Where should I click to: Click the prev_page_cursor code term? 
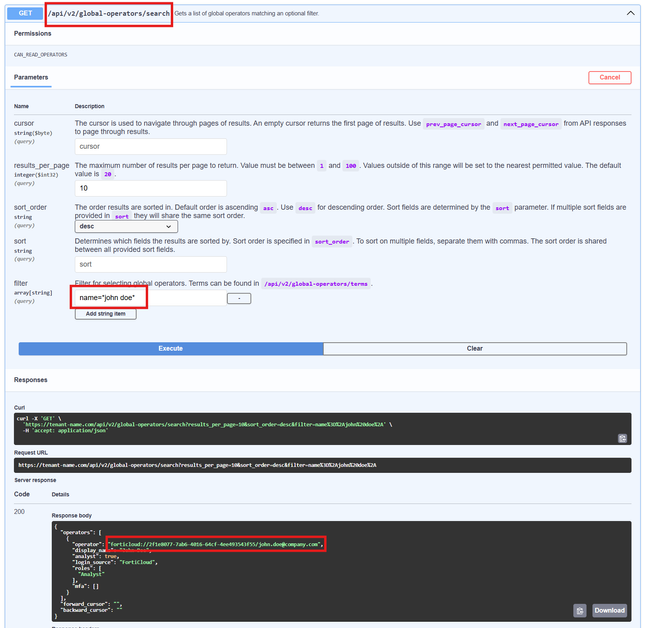(453, 124)
